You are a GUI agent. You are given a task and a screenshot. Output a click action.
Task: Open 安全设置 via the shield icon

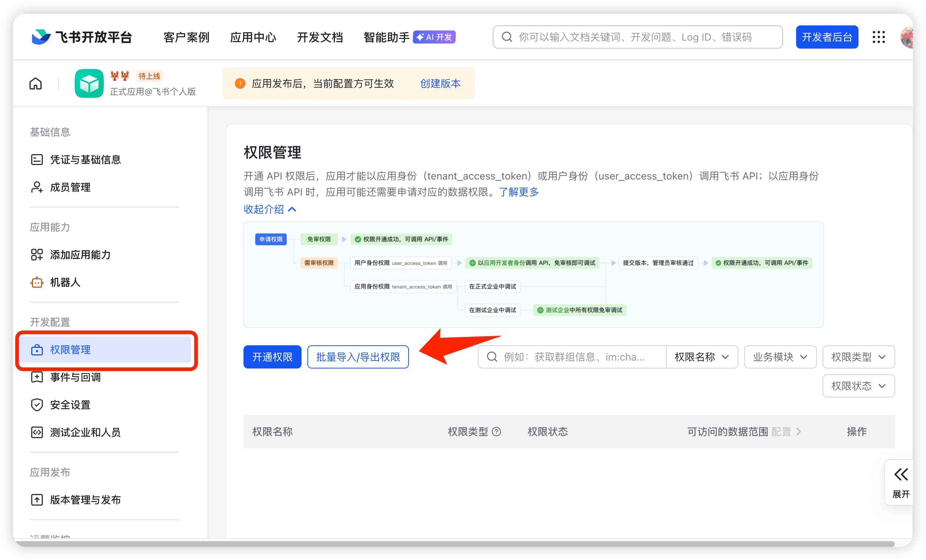click(37, 405)
